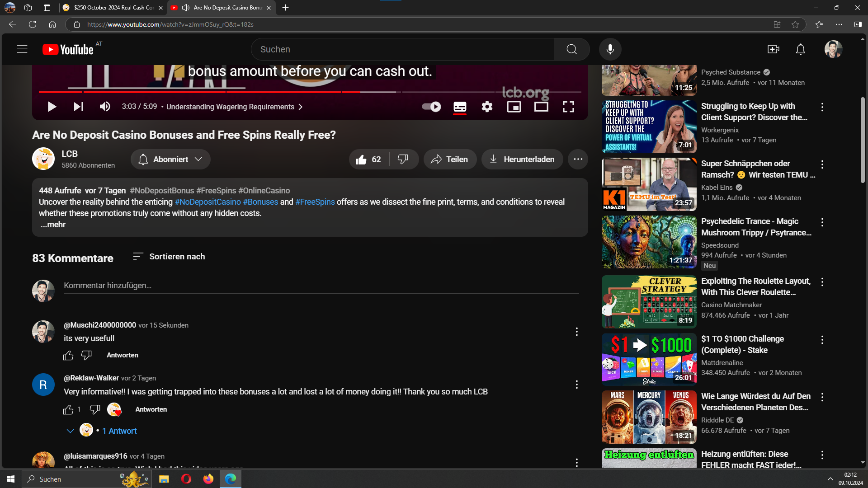Viewport: 868px width, 488px height.
Task: Enable miniplayer mode
Action: pyautogui.click(x=514, y=107)
